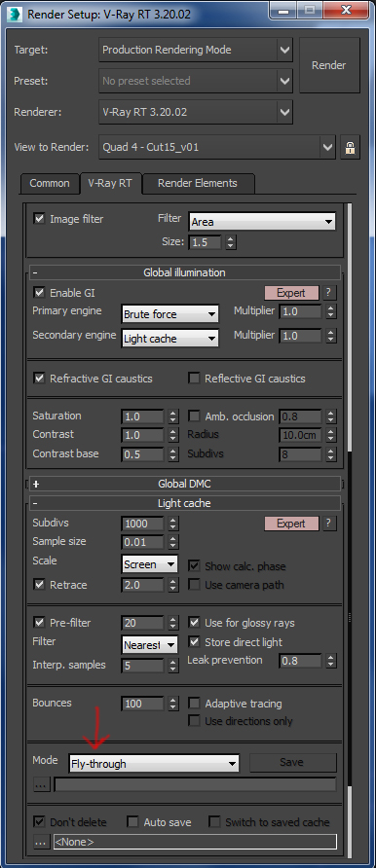The width and height of the screenshot is (376, 868).
Task: Click the Save light cache button
Action: click(292, 762)
